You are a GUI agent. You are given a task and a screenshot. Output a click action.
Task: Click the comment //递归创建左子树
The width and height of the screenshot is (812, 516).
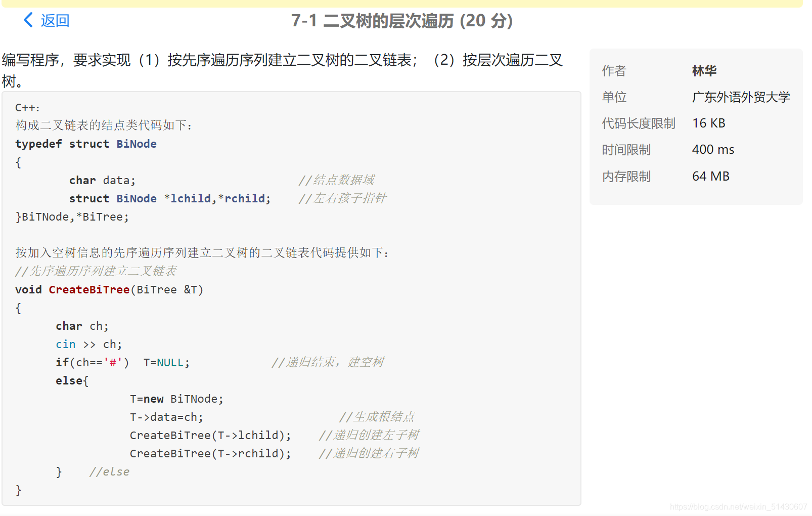point(369,435)
